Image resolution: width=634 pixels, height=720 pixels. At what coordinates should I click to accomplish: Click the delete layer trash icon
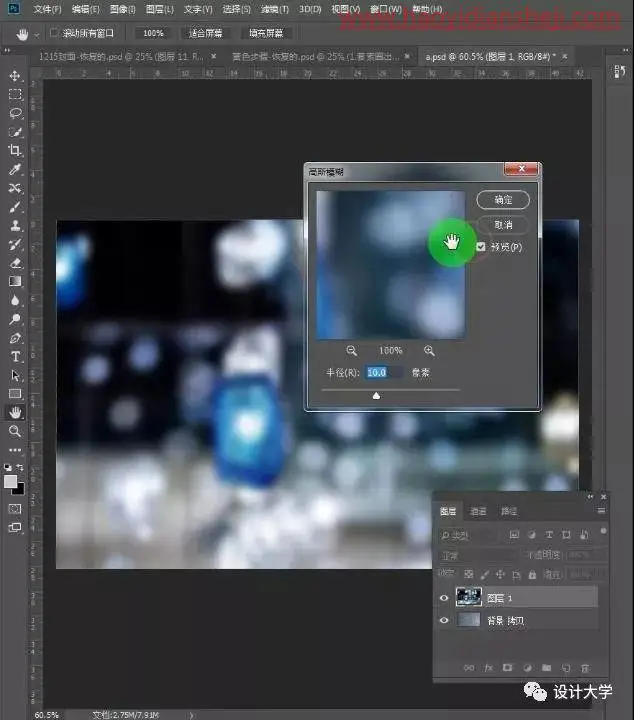(x=585, y=668)
